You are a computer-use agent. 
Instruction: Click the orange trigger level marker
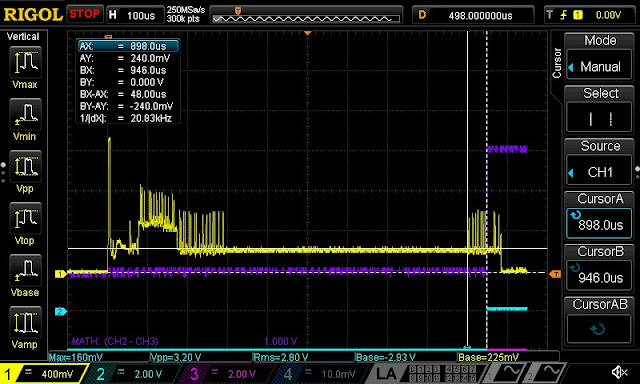pos(555,274)
